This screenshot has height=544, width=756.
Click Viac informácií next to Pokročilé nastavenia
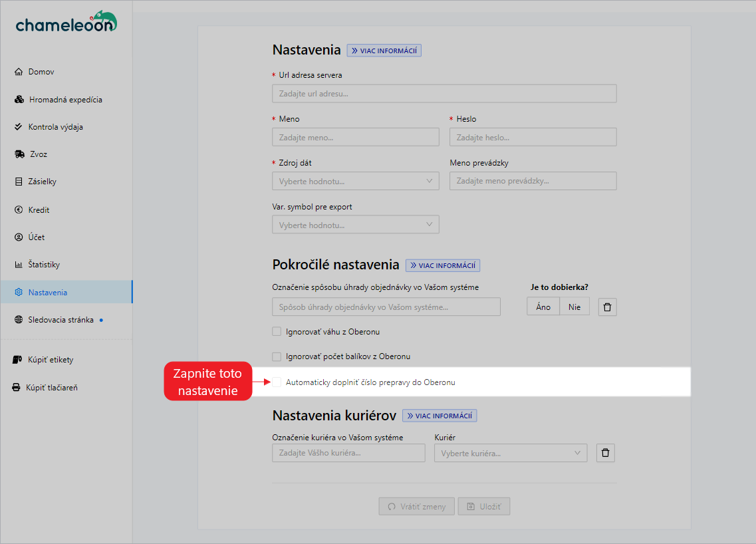tap(443, 265)
